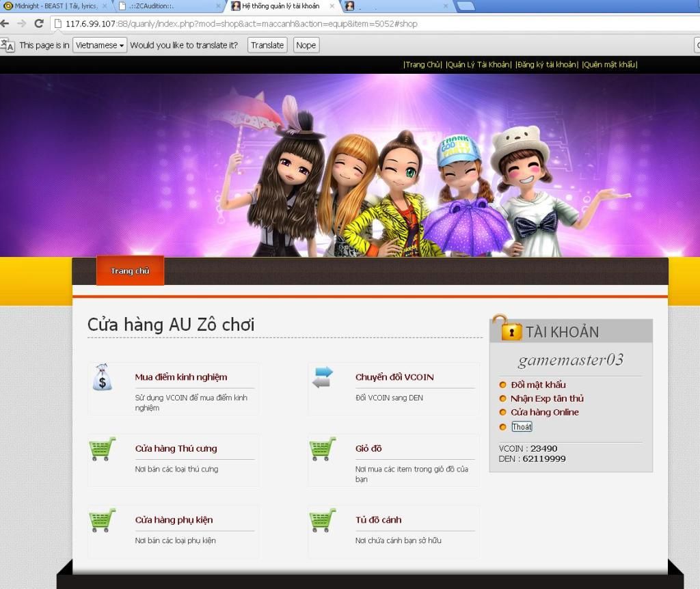700x589 pixels.
Task: Click Thoát to log out
Action: 522,426
